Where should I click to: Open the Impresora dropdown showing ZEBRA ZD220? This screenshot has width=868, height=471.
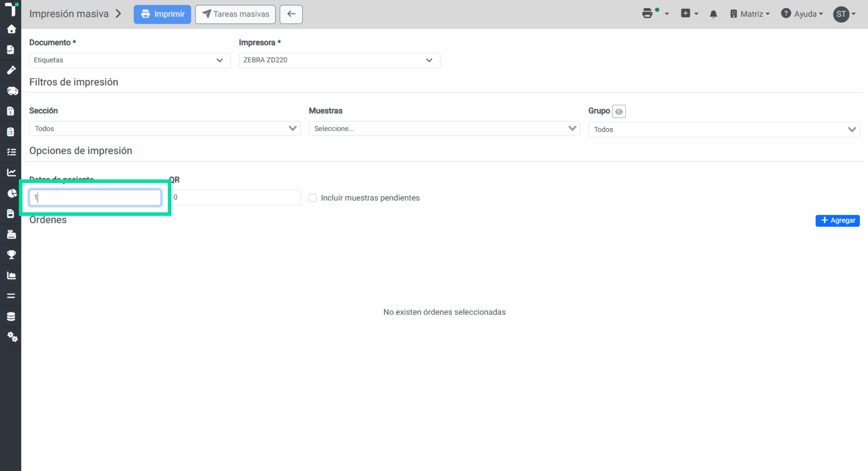[x=340, y=60]
